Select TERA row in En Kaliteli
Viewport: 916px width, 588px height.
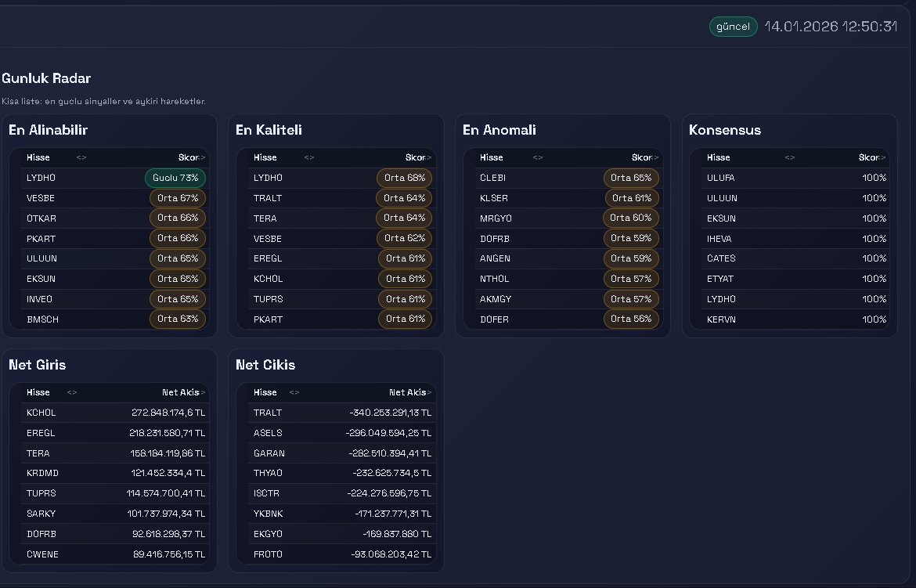click(x=342, y=218)
